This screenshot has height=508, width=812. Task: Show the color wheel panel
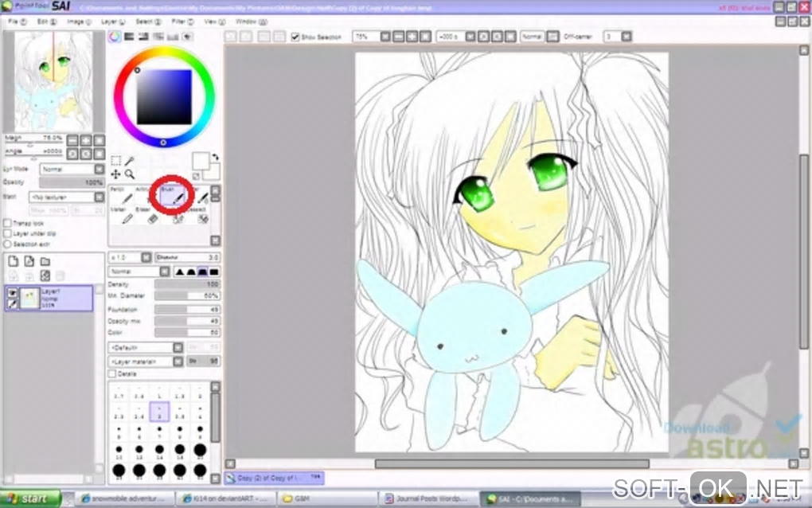115,37
